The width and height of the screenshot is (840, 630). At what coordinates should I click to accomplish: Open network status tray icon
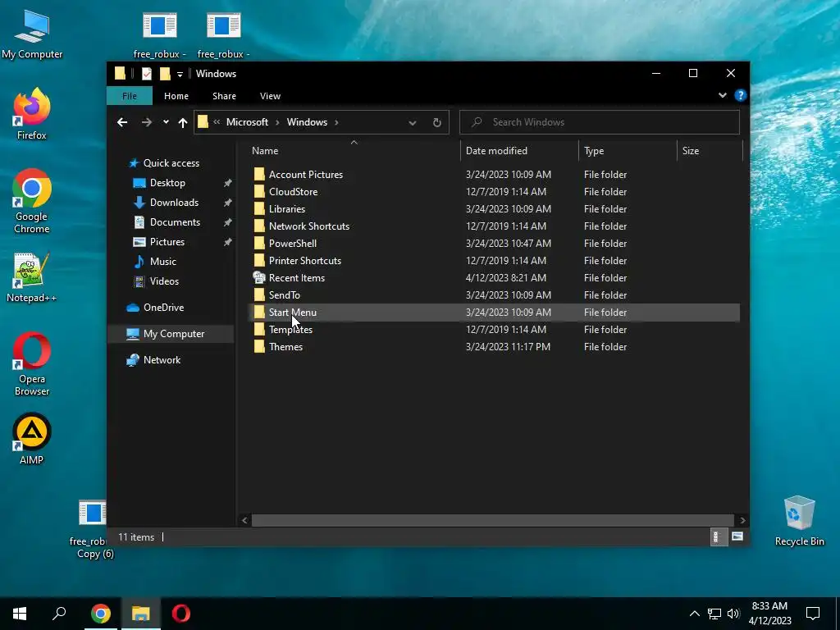coord(714,614)
